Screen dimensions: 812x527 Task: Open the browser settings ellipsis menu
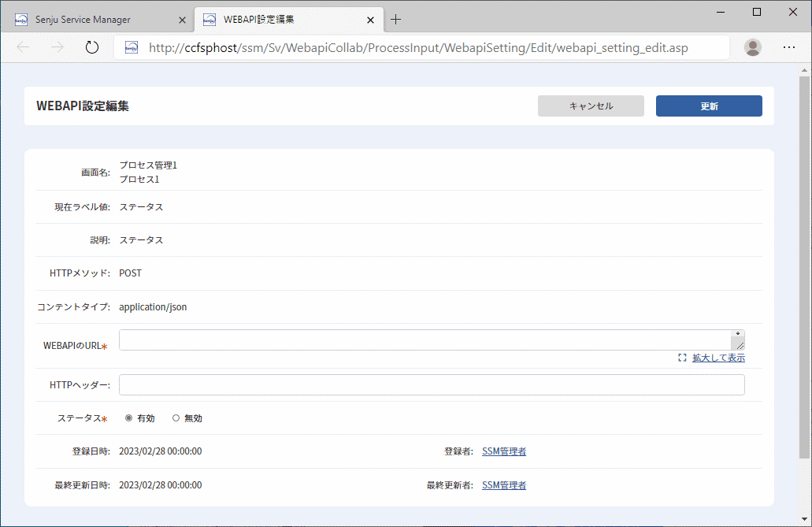coord(789,47)
